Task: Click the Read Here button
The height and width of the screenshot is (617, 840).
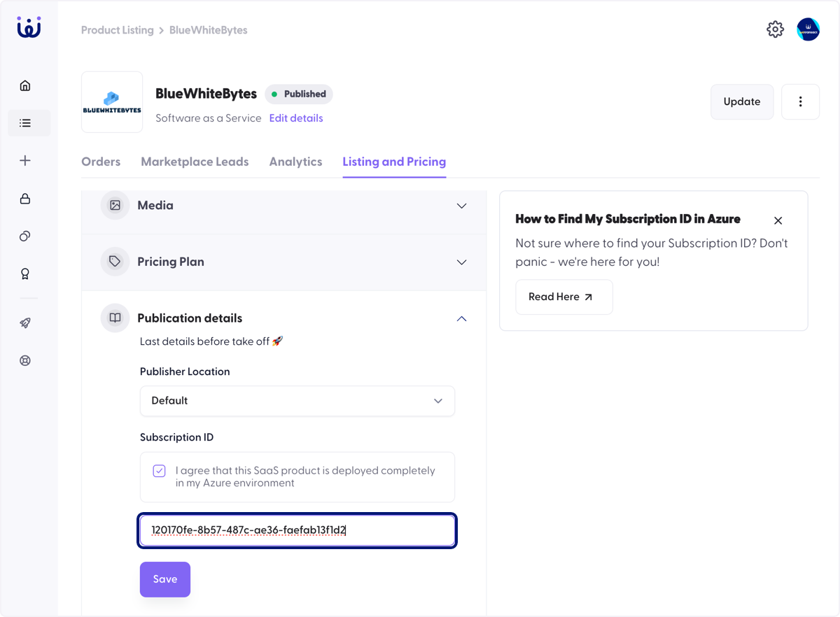Action: point(564,297)
